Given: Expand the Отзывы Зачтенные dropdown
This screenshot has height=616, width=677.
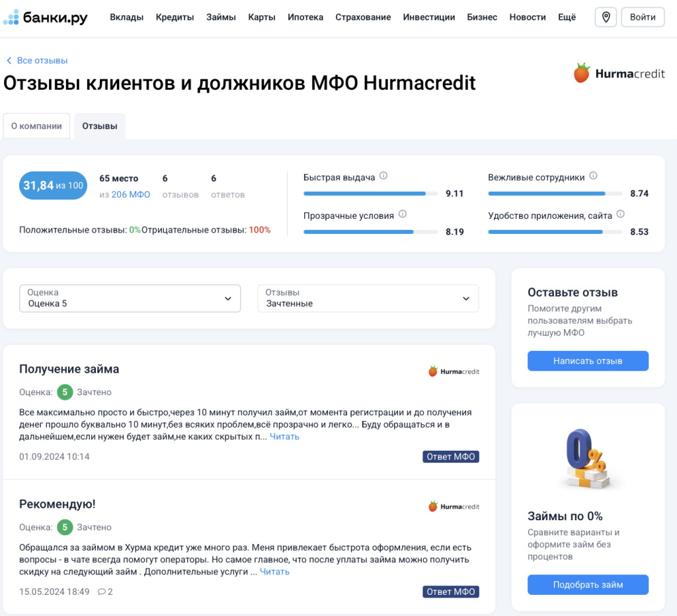Looking at the screenshot, I should coord(368,298).
